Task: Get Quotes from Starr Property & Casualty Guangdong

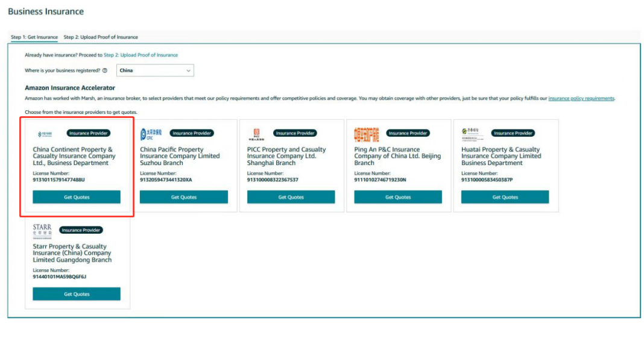Action: [77, 293]
